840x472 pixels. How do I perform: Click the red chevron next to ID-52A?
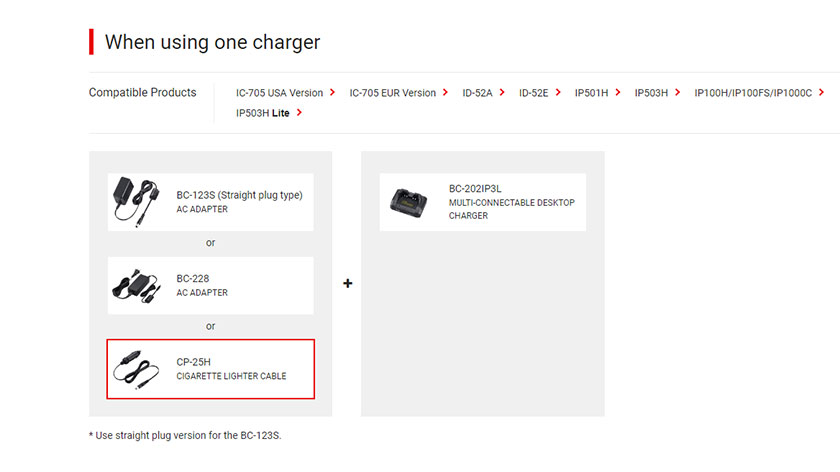click(x=502, y=92)
